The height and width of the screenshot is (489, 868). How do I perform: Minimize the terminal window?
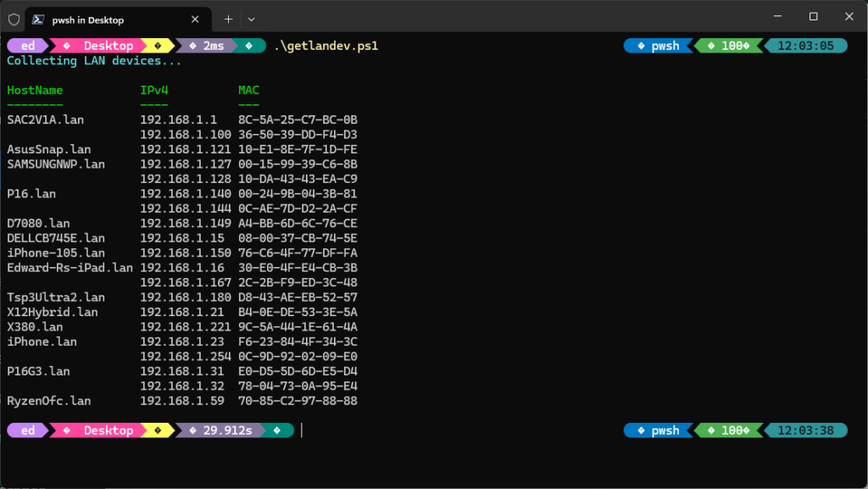click(775, 16)
